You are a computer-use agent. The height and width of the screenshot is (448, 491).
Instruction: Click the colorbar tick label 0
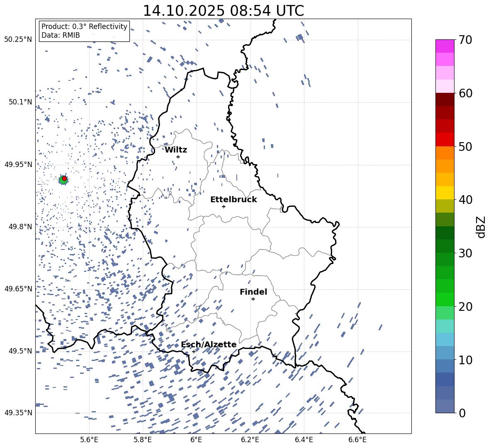462,413
